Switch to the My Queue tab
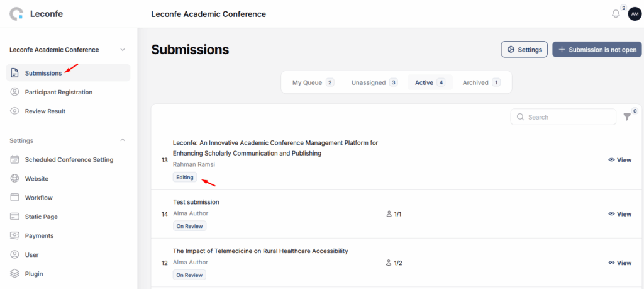This screenshot has height=289, width=644. click(313, 82)
